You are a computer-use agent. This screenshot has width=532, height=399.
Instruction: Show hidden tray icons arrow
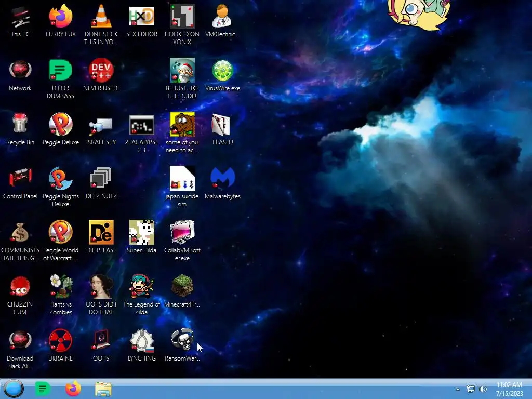pyautogui.click(x=458, y=389)
